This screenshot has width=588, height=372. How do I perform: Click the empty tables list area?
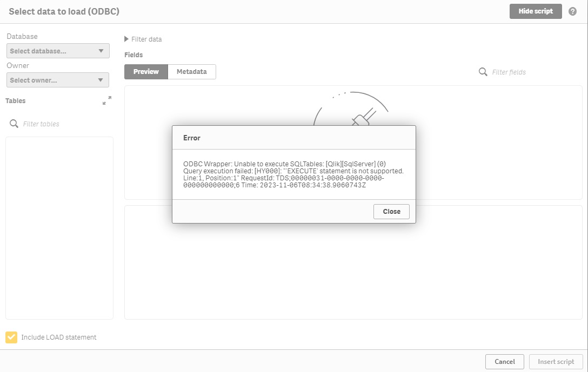pyautogui.click(x=59, y=227)
